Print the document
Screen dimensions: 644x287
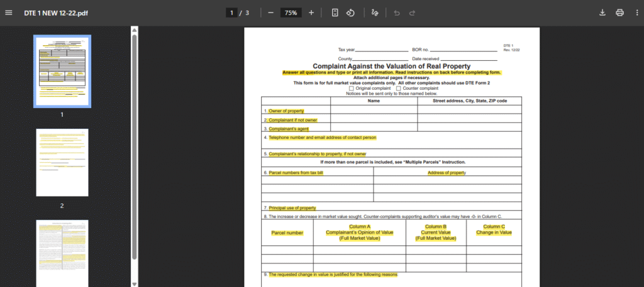coord(619,13)
